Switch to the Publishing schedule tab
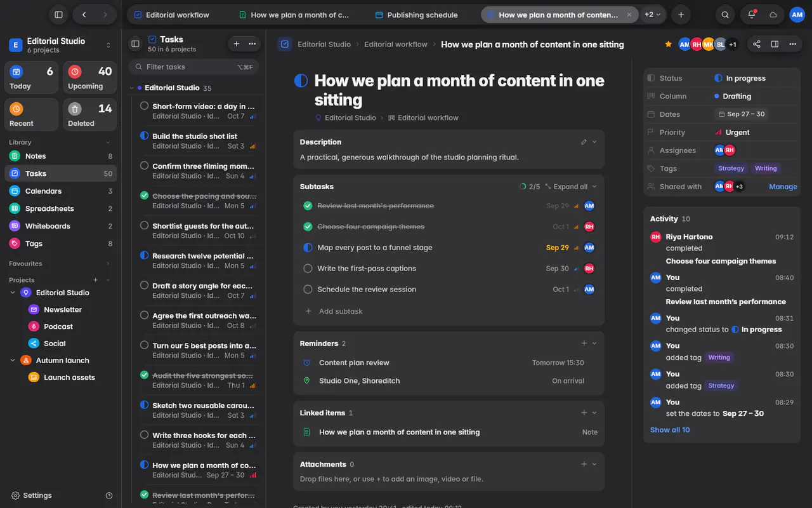Image resolution: width=812 pixels, height=508 pixels. tap(416, 15)
